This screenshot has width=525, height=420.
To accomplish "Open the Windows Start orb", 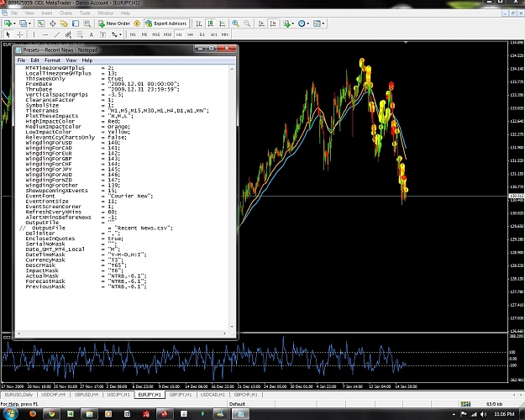I will coord(10,413).
